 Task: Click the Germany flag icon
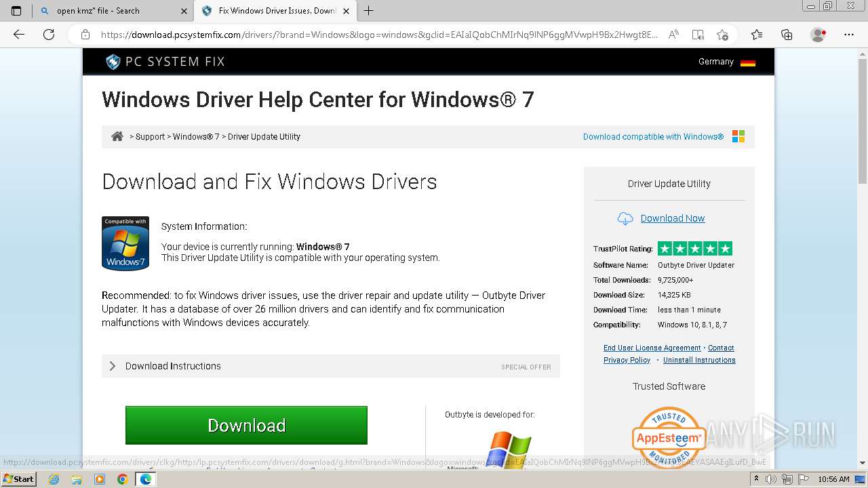[748, 62]
